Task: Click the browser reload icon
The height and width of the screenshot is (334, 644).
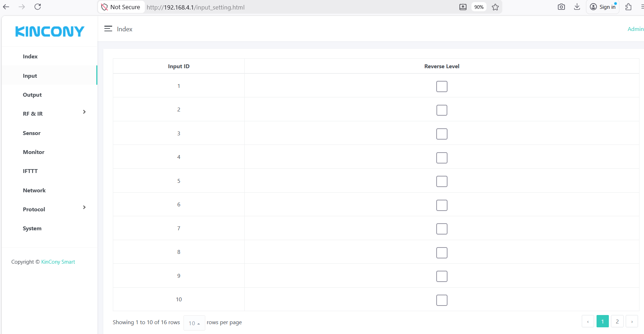Action: coord(38,7)
